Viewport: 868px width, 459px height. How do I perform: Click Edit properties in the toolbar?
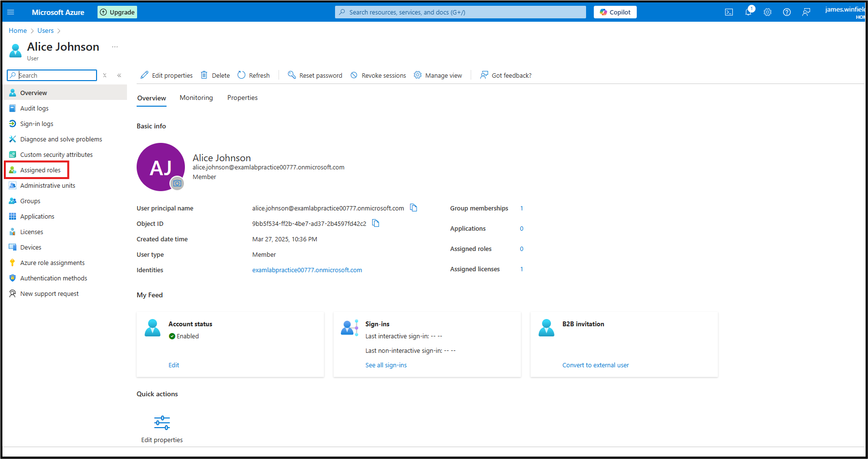167,75
